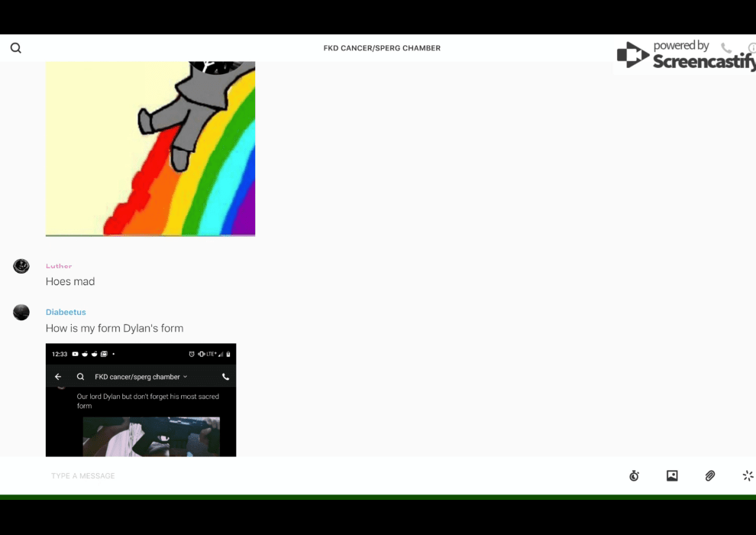Click back arrow inside the phone screenshot

click(x=58, y=377)
